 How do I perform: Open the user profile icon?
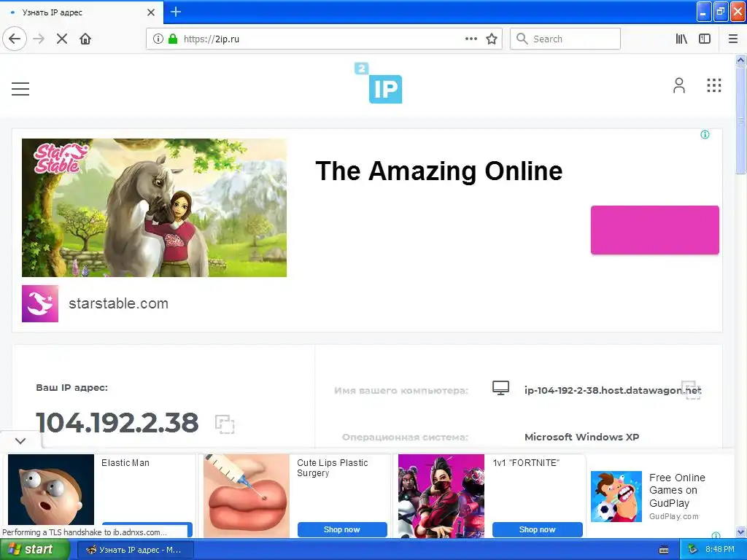pyautogui.click(x=679, y=86)
